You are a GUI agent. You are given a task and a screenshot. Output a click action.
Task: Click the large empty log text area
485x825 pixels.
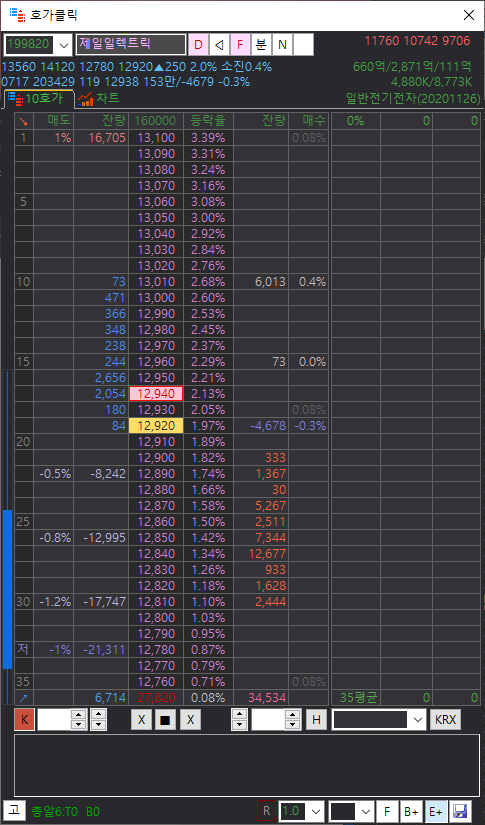click(247, 766)
